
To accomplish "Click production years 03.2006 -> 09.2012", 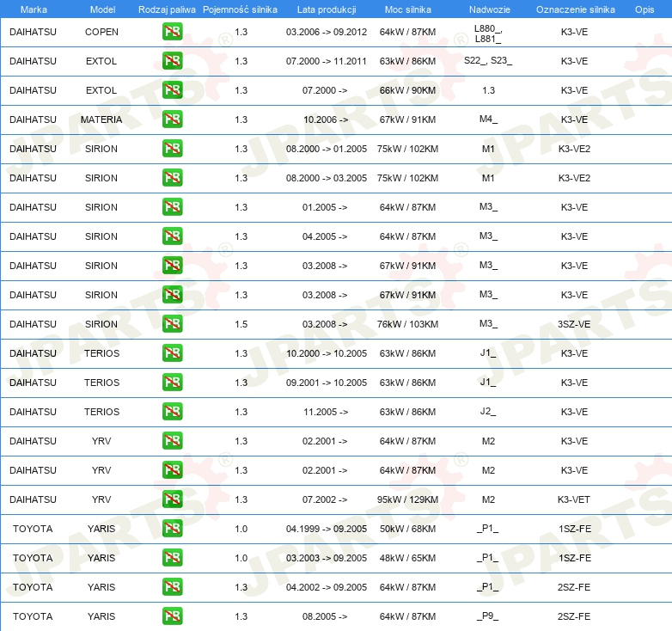I will (x=327, y=32).
